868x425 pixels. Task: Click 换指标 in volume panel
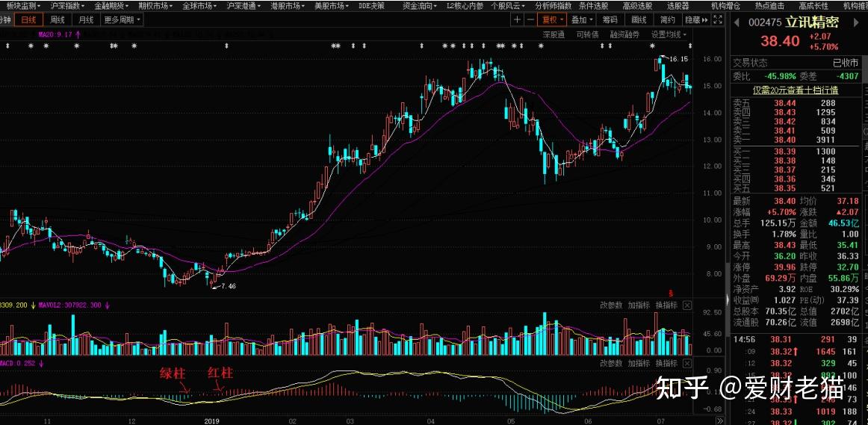(x=666, y=305)
